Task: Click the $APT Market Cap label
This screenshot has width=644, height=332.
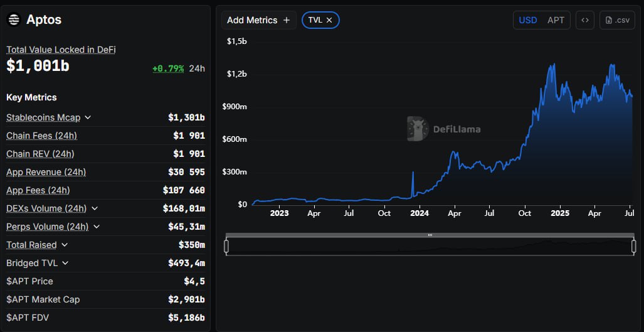Action: tap(43, 299)
